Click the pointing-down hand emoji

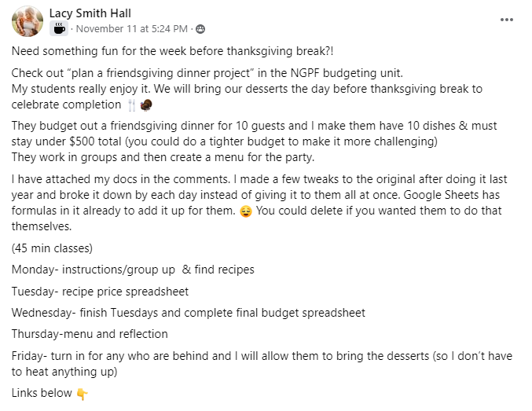83,393
